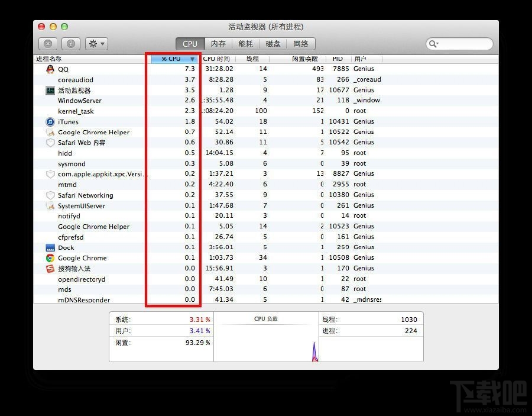Click the Google Chrome process icon
532x416 pixels.
point(50,258)
